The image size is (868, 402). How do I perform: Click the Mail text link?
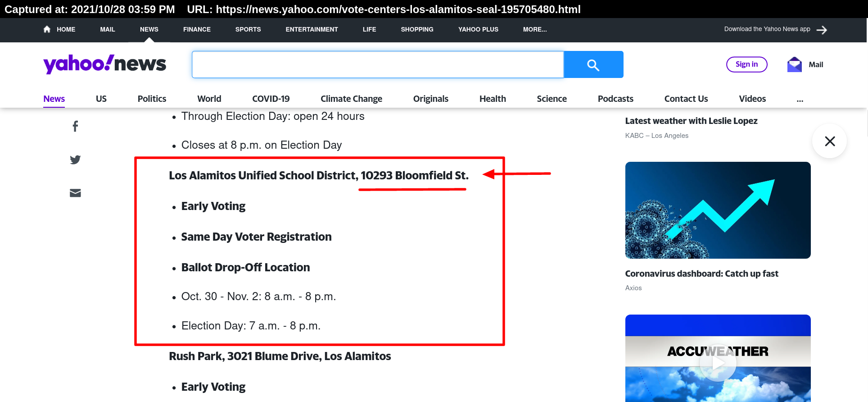[816, 64]
